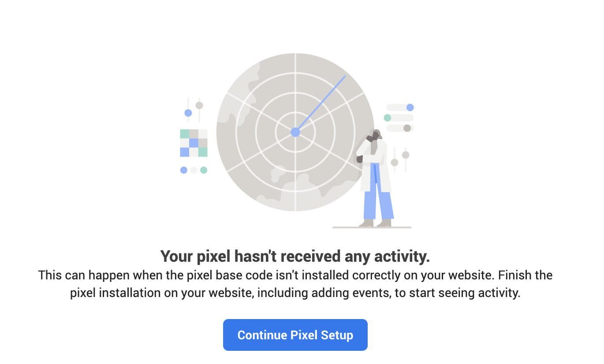Click the Continue Pixel Setup button
This screenshot has width=604, height=364.
[295, 335]
